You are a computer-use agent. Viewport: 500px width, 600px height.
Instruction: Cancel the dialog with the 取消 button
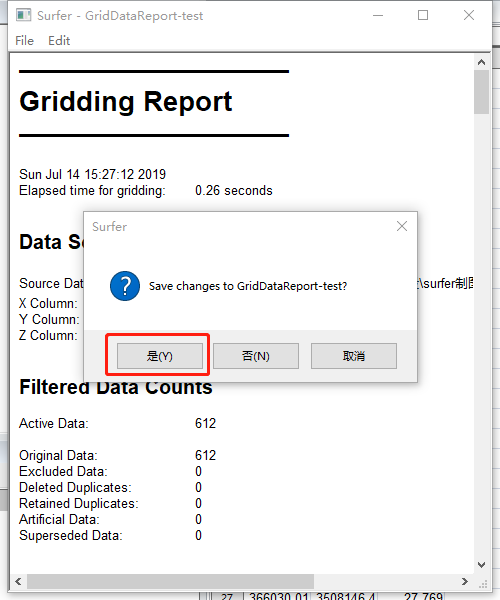(x=354, y=356)
